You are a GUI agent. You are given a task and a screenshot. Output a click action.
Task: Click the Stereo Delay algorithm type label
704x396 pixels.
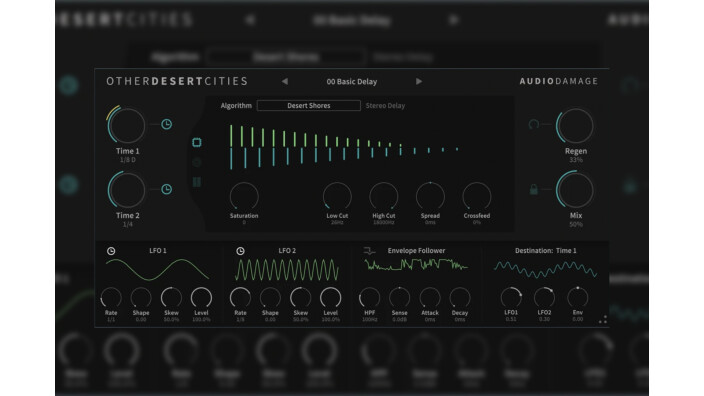tap(385, 106)
